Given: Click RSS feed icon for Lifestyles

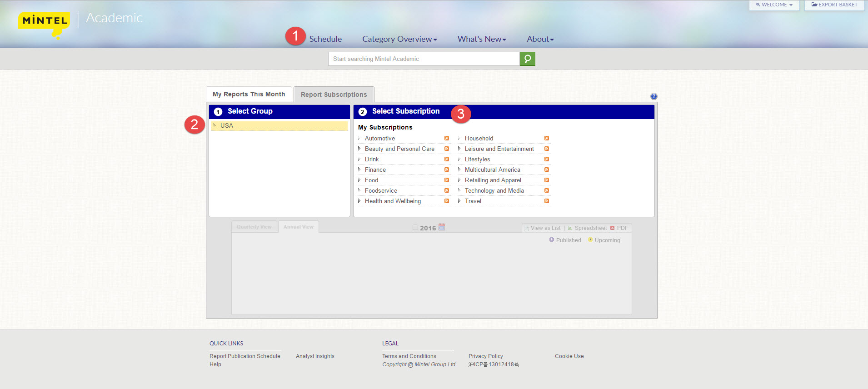Looking at the screenshot, I should 547,159.
